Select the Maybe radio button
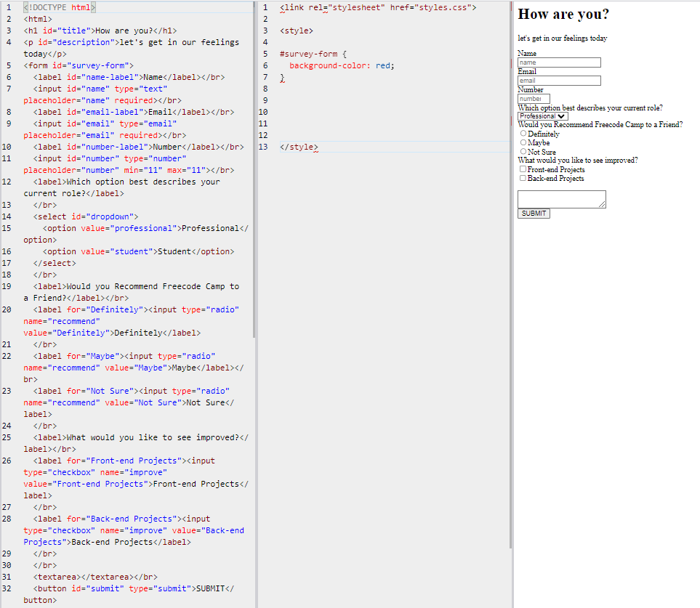 (523, 142)
